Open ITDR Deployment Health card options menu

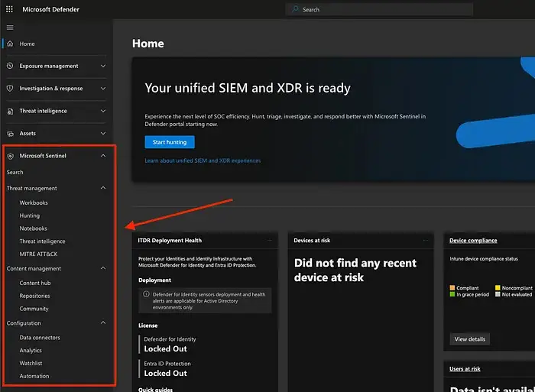pos(270,240)
